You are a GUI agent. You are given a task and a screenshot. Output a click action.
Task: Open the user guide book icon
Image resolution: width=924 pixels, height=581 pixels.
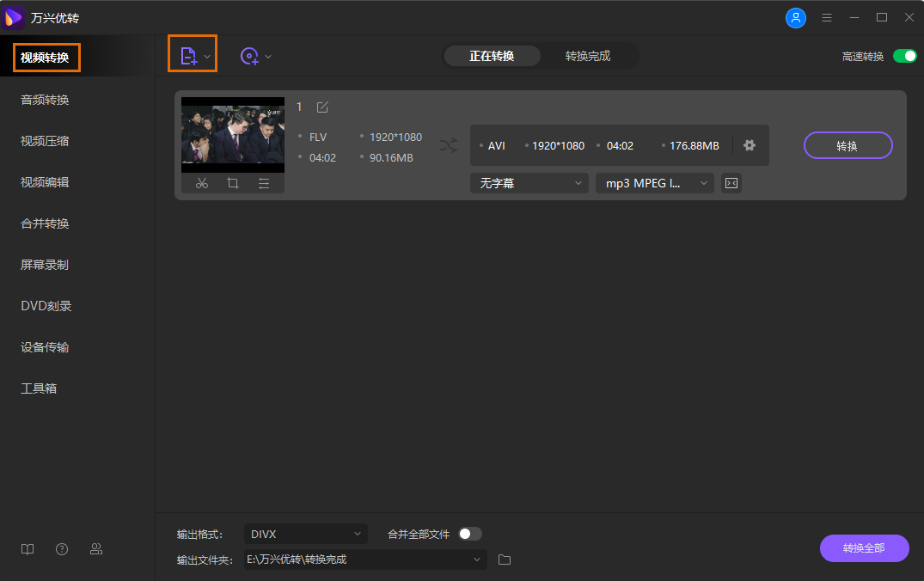pos(27,548)
